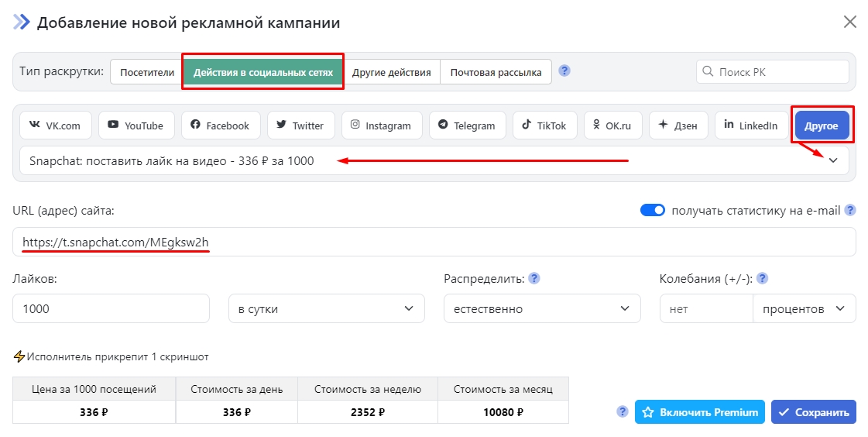Open the 'процентов' fluctuation unit dropdown

(x=804, y=308)
